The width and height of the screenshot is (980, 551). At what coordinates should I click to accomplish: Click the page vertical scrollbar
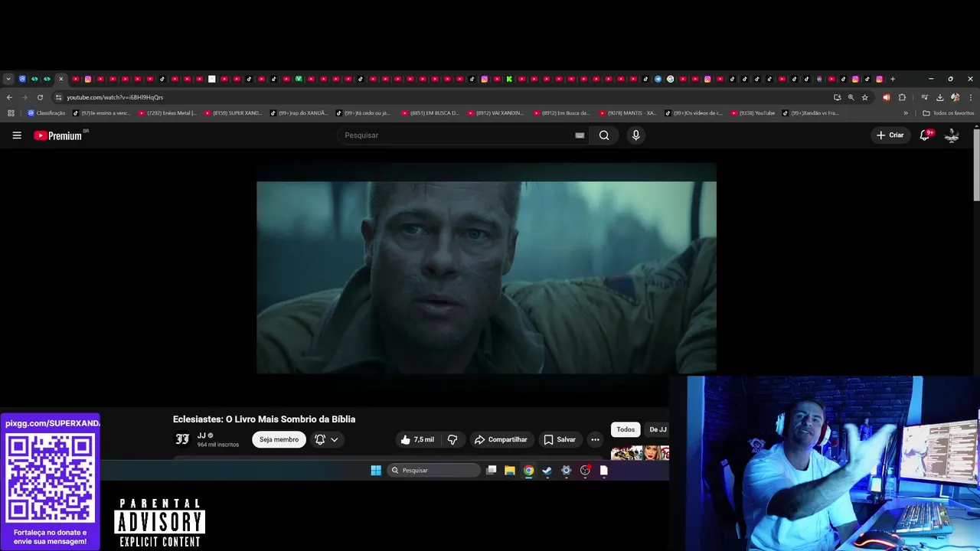[x=976, y=165]
